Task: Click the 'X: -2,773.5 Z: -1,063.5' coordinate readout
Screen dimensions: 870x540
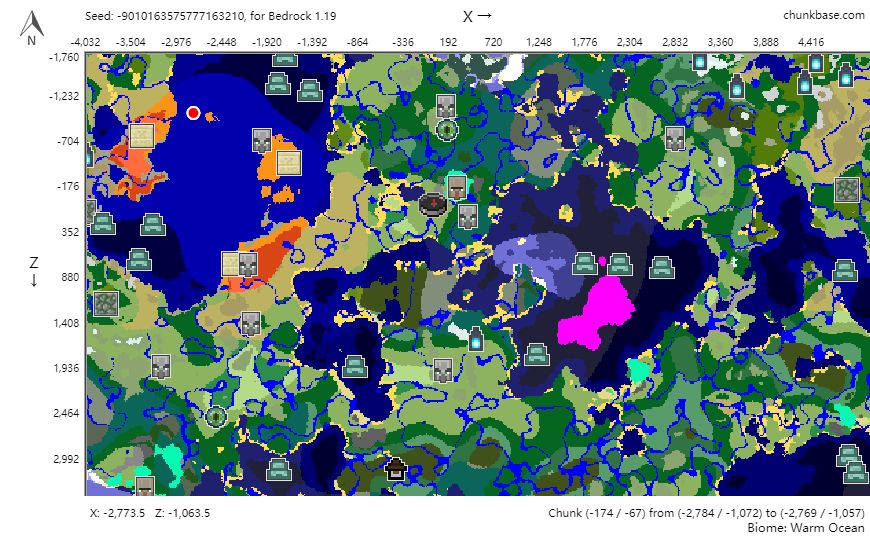Action: pyautogui.click(x=150, y=513)
